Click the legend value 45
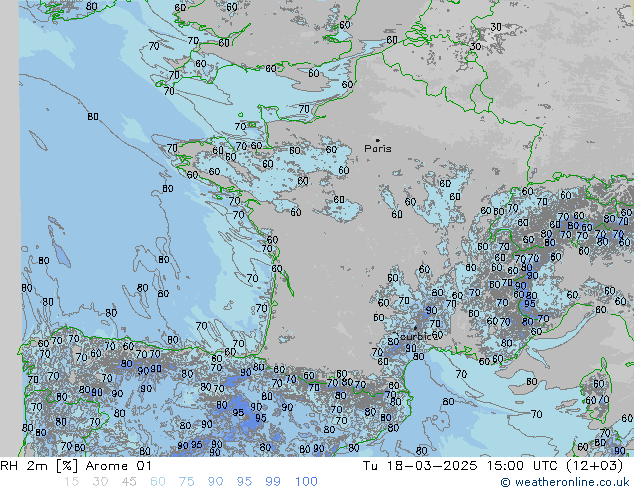The image size is (634, 490). click(x=129, y=482)
